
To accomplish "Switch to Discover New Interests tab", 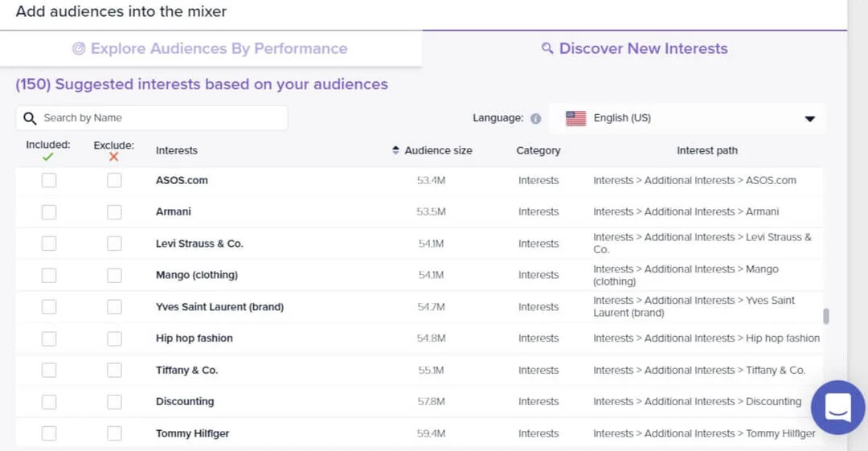I will point(634,49).
